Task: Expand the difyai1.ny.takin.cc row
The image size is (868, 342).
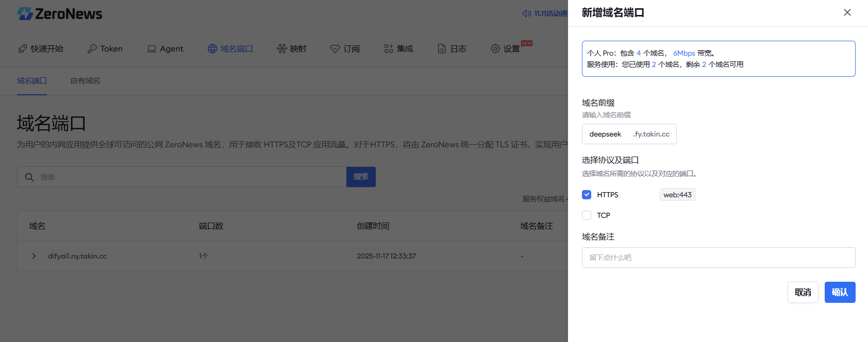Action: pos(34,256)
